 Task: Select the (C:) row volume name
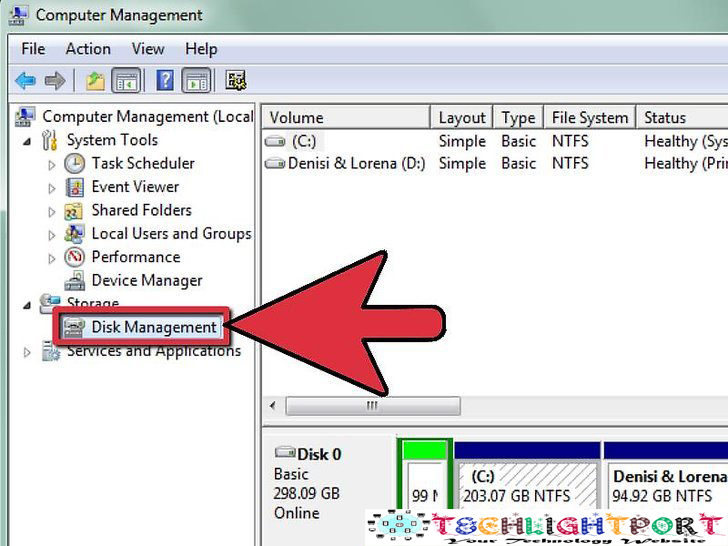[x=304, y=141]
